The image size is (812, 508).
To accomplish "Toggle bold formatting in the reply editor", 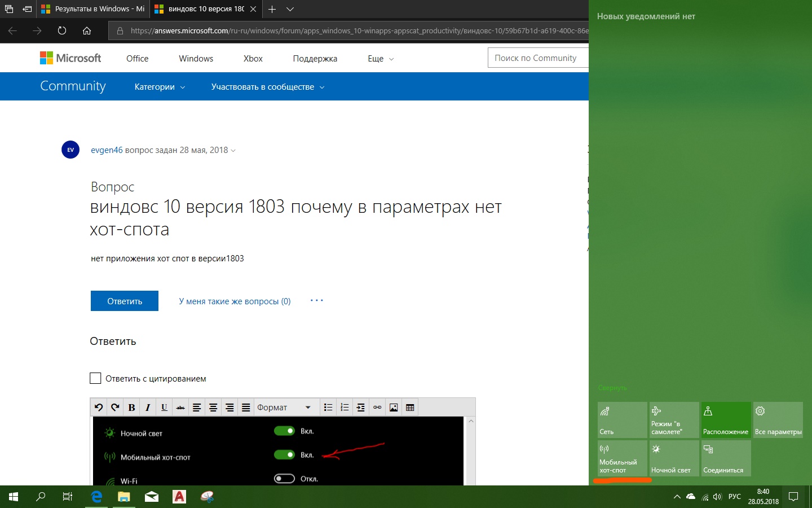I will [x=131, y=408].
